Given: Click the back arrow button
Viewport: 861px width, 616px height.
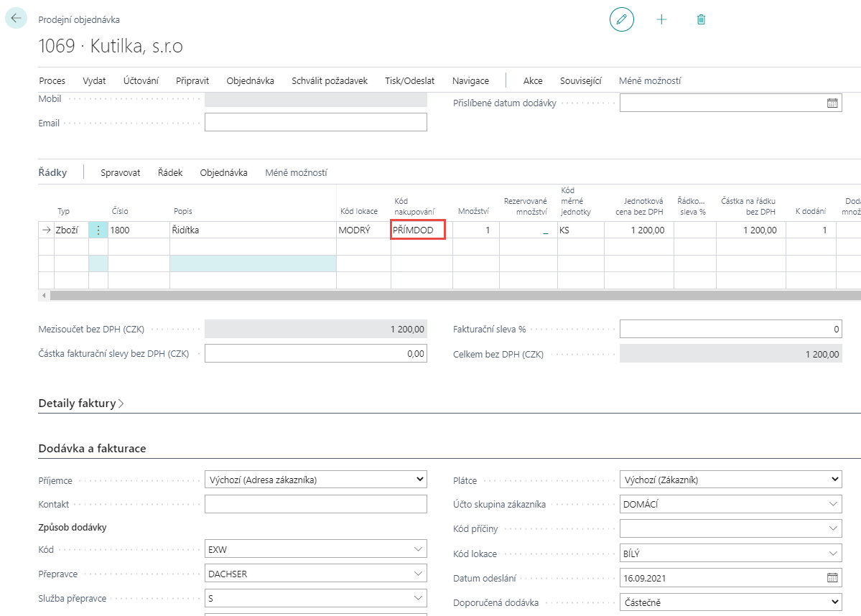Looking at the screenshot, I should [x=16, y=19].
